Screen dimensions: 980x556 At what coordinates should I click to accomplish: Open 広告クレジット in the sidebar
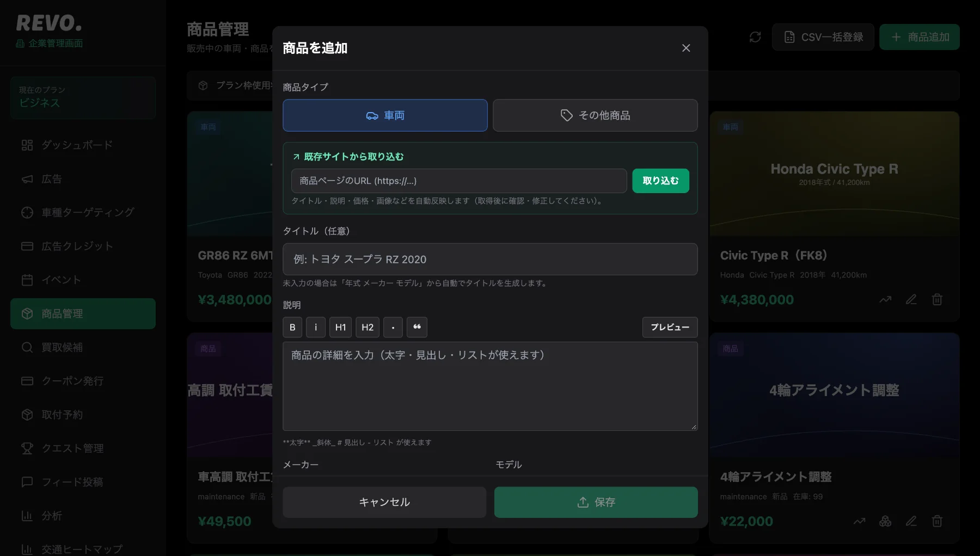tap(83, 246)
